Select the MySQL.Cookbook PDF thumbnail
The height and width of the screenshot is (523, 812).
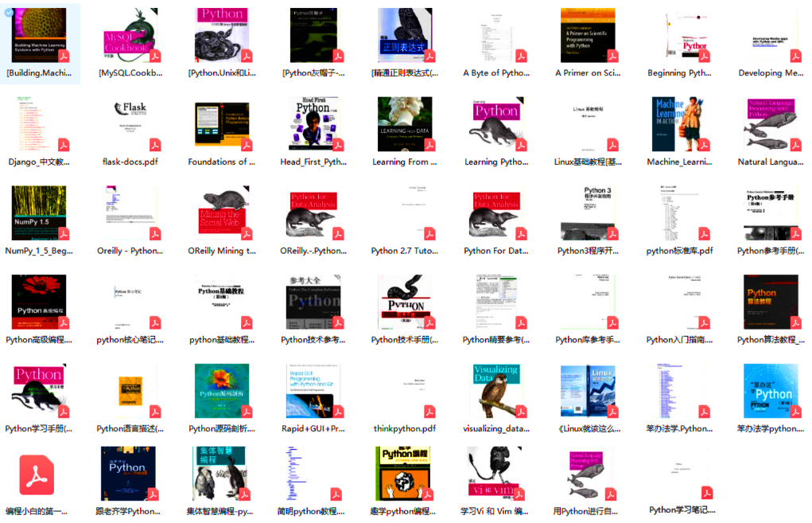130,35
